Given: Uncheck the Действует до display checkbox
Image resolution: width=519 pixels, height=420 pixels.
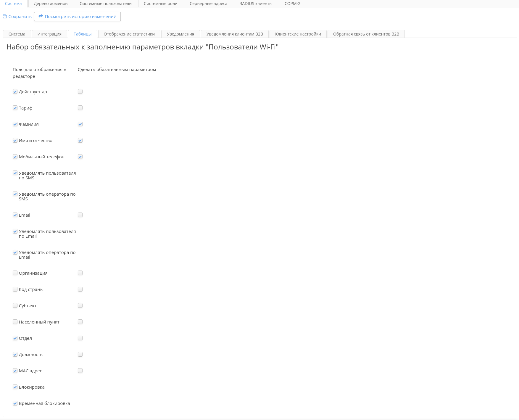Looking at the screenshot, I should coord(15,92).
